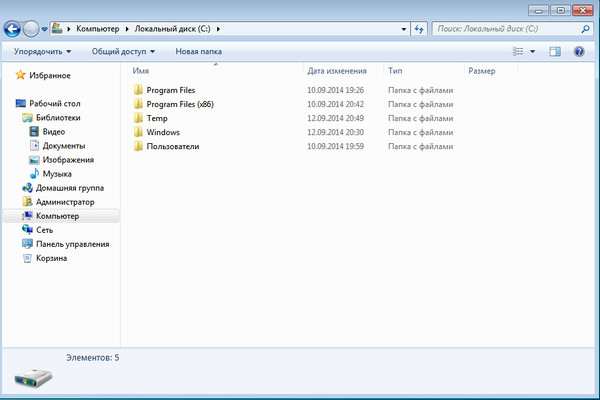This screenshot has width=600, height=400.
Task: Open the Видео library
Action: click(54, 132)
